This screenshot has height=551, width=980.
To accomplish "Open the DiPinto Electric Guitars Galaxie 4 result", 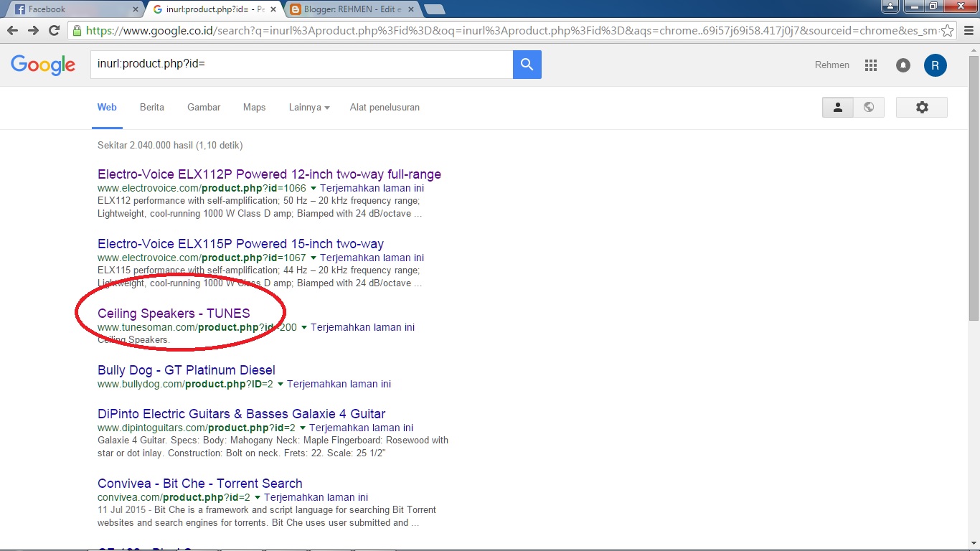I will point(241,414).
